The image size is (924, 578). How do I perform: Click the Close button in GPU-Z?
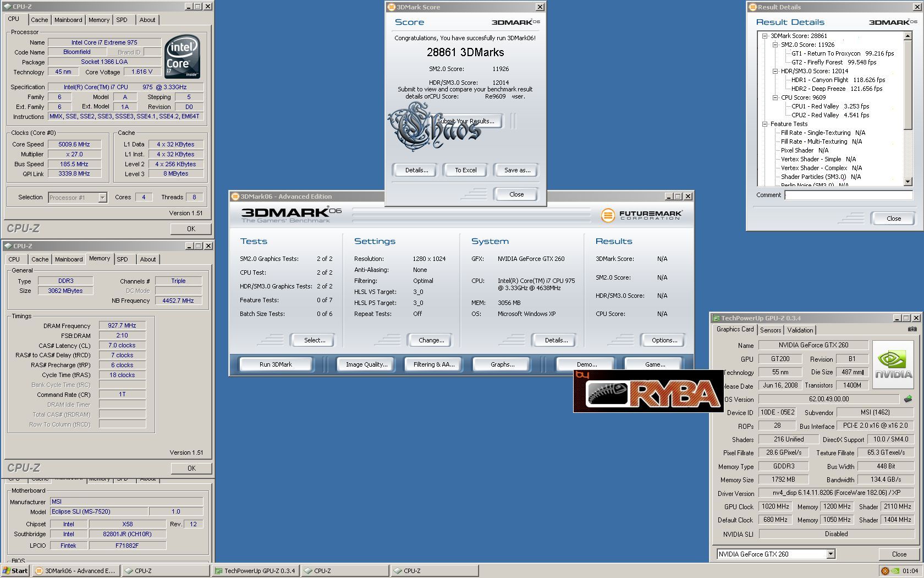click(x=899, y=554)
